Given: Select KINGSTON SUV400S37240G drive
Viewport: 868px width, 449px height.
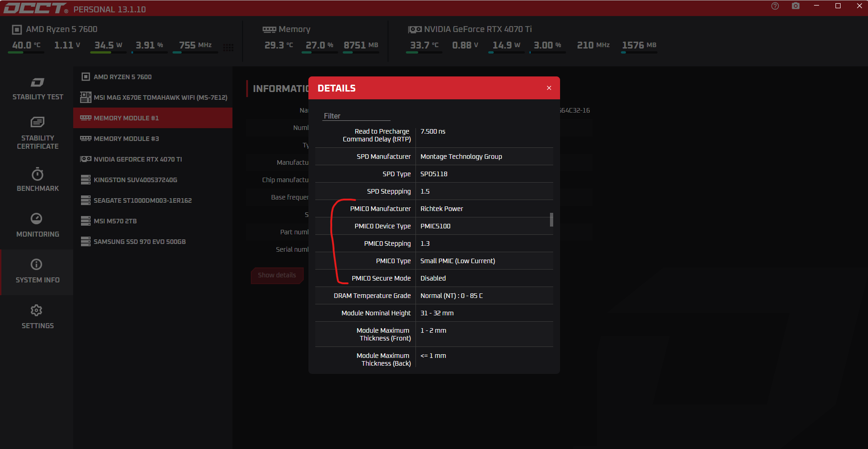Looking at the screenshot, I should tap(153, 180).
